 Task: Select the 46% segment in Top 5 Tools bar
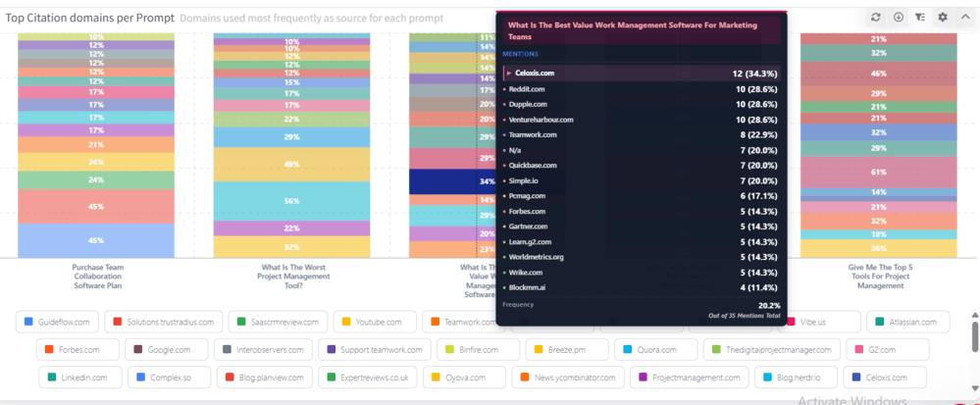coord(879,74)
